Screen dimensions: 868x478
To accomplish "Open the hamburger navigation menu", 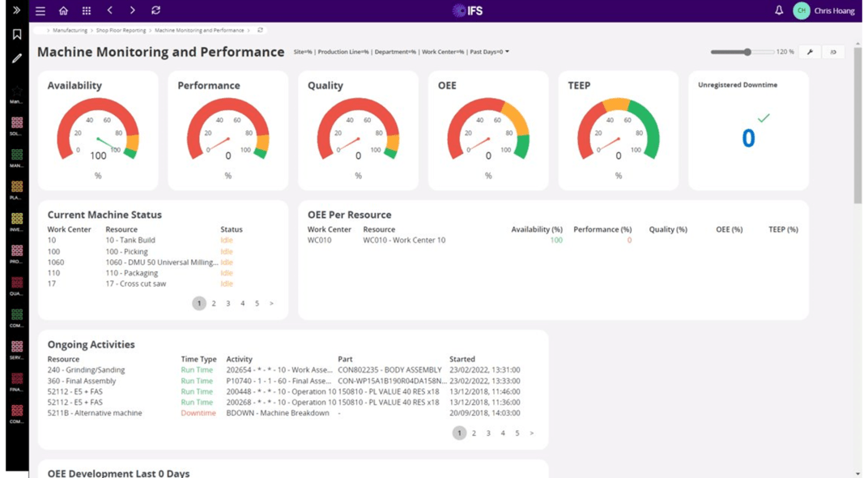I will 40,11.
